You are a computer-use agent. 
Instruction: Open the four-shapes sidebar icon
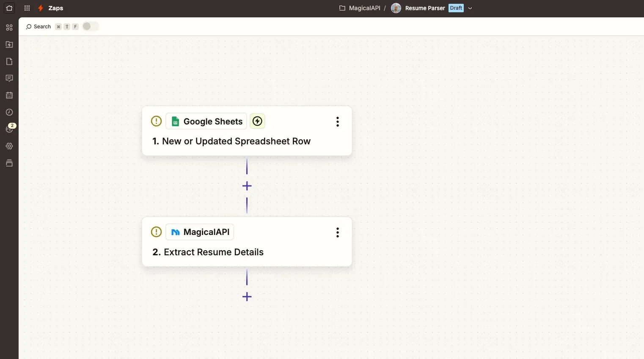(x=9, y=28)
